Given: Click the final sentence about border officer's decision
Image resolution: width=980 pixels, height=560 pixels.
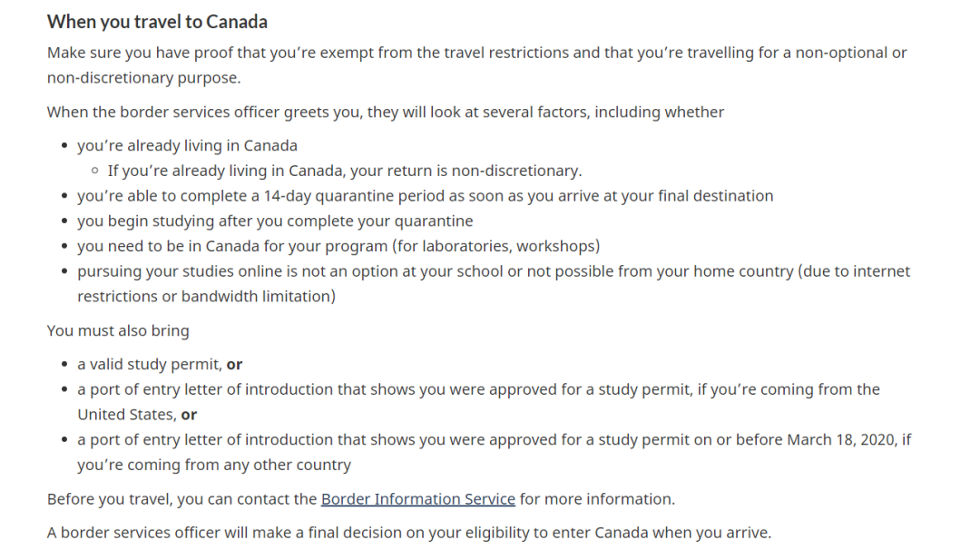Looking at the screenshot, I should pos(408,533).
